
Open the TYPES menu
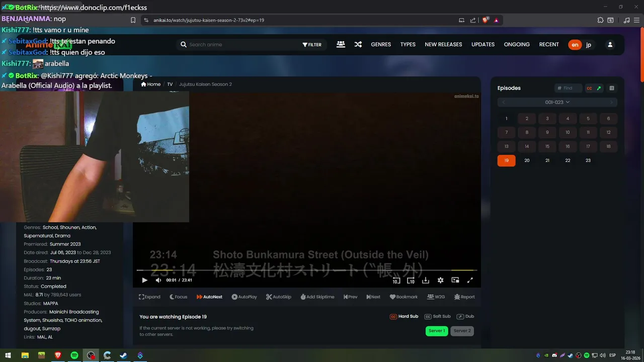tap(408, 44)
